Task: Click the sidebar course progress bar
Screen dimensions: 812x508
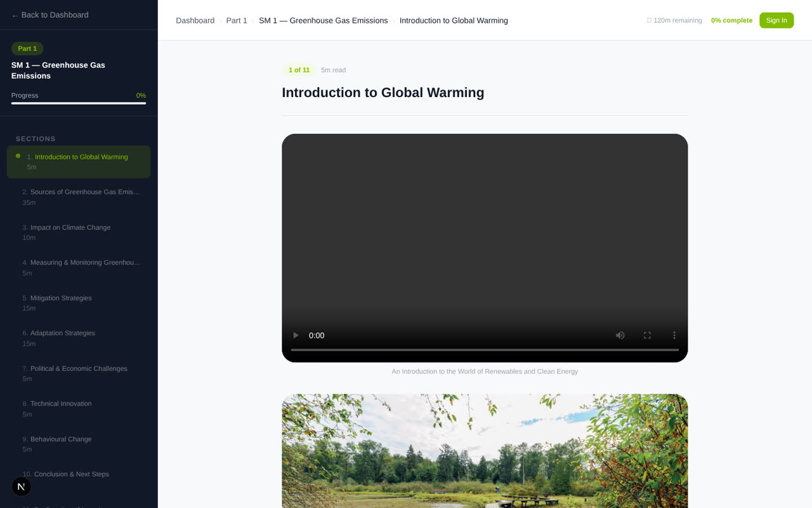Action: tap(79, 104)
